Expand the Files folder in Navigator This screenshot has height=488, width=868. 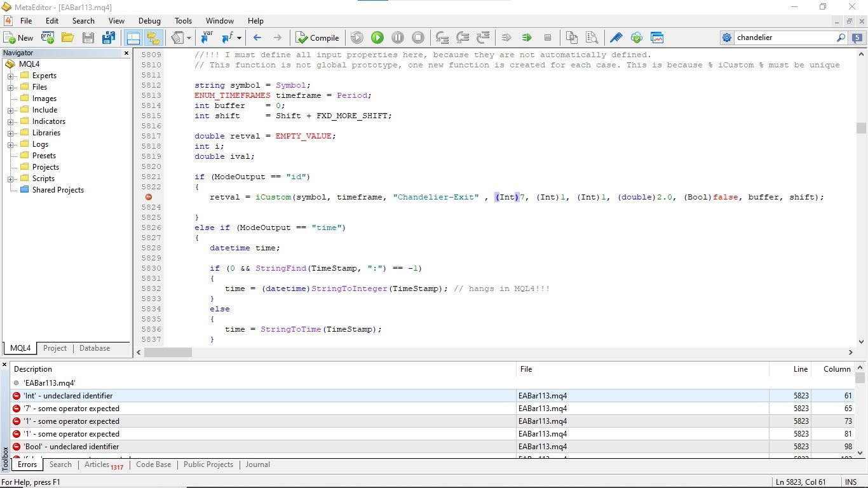[x=11, y=87]
